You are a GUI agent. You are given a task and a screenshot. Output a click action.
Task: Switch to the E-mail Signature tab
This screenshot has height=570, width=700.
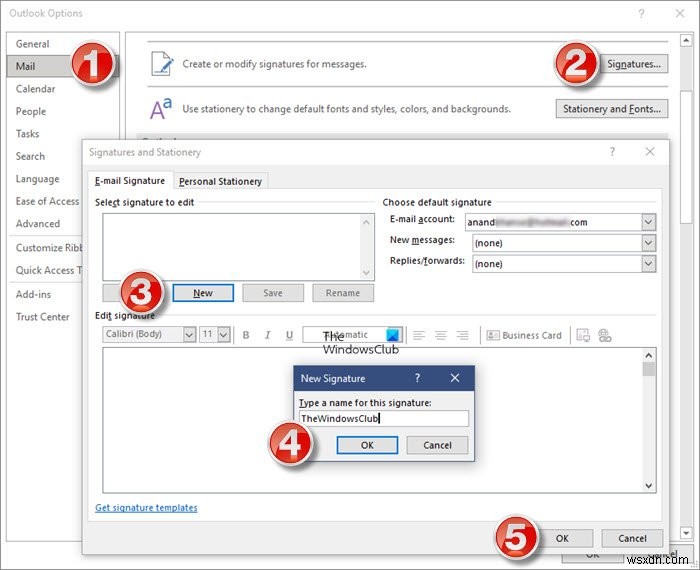click(130, 181)
